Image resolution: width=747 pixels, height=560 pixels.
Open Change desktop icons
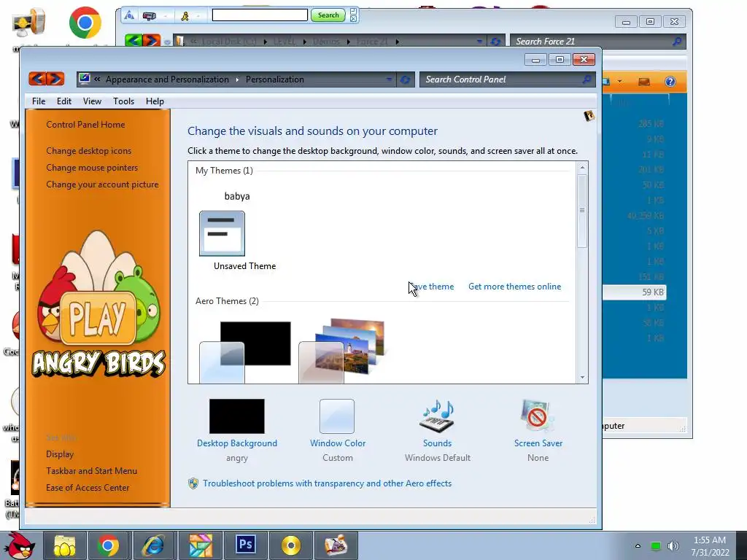(88, 150)
